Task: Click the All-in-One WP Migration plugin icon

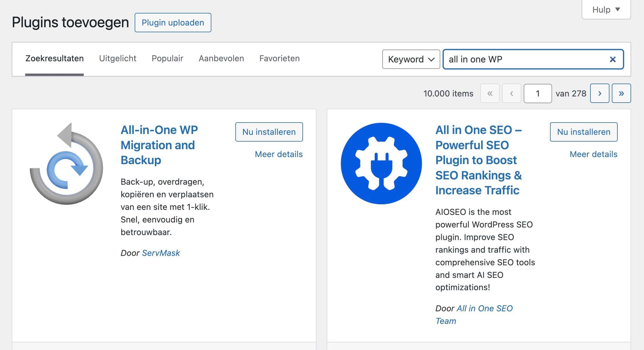Action: click(66, 164)
